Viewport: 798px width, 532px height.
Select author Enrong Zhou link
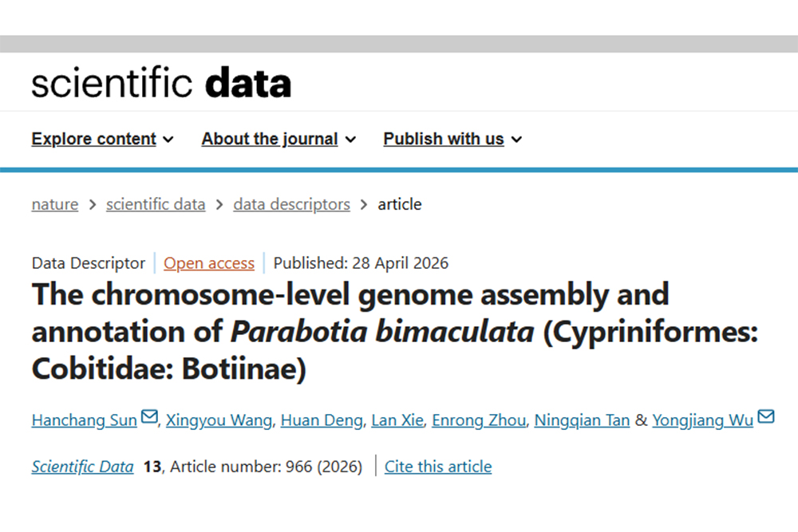(479, 420)
